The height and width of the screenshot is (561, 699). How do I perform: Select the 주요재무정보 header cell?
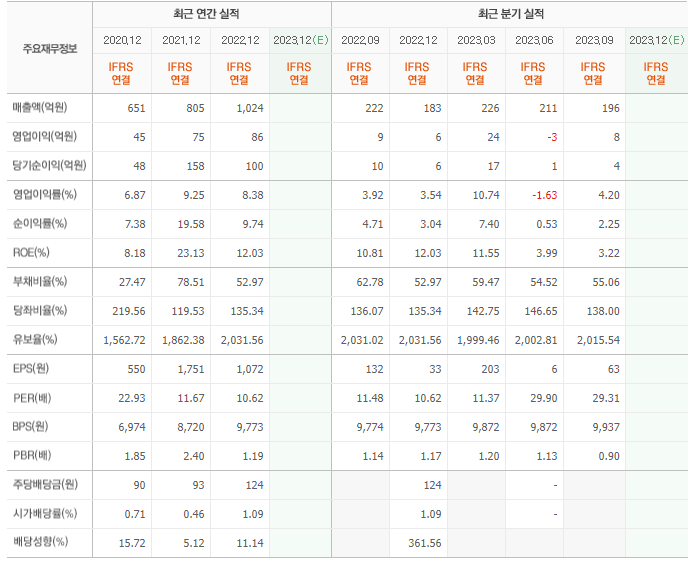tap(50, 48)
